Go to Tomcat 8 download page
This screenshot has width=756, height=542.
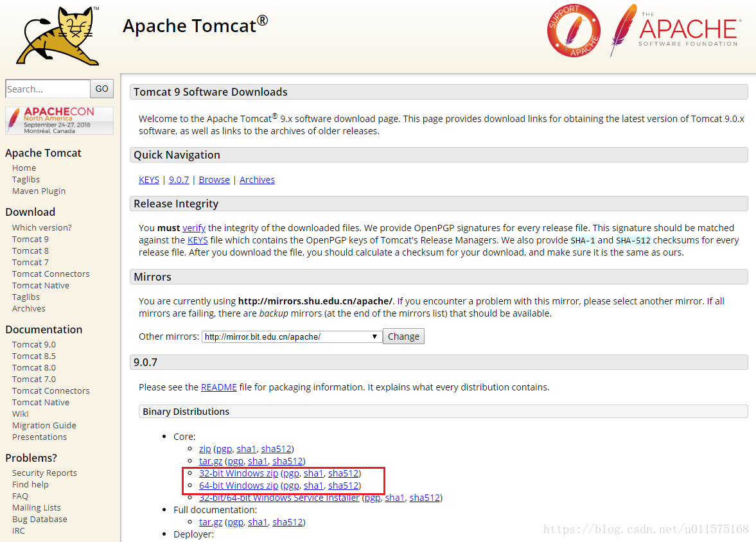pos(30,250)
